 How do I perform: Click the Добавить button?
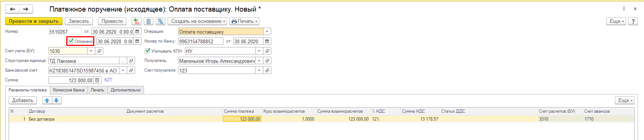pos(23,100)
